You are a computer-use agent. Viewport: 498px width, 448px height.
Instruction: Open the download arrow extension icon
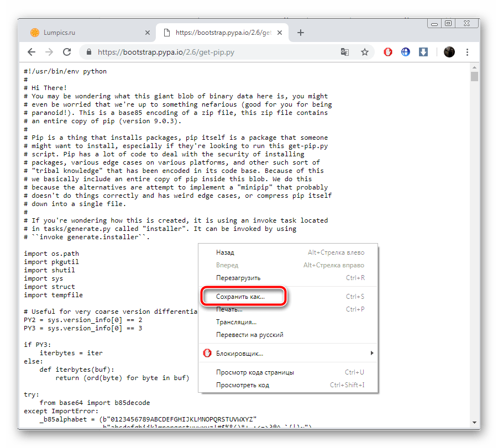423,52
